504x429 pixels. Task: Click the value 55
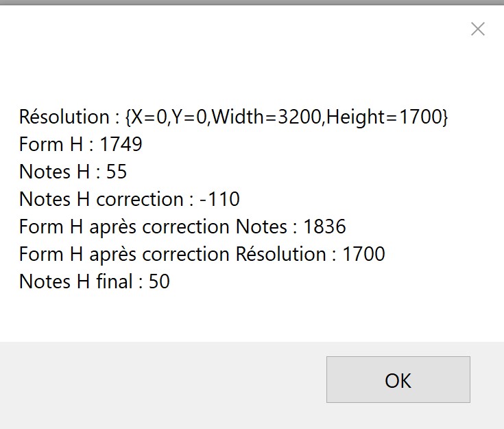[117, 172]
